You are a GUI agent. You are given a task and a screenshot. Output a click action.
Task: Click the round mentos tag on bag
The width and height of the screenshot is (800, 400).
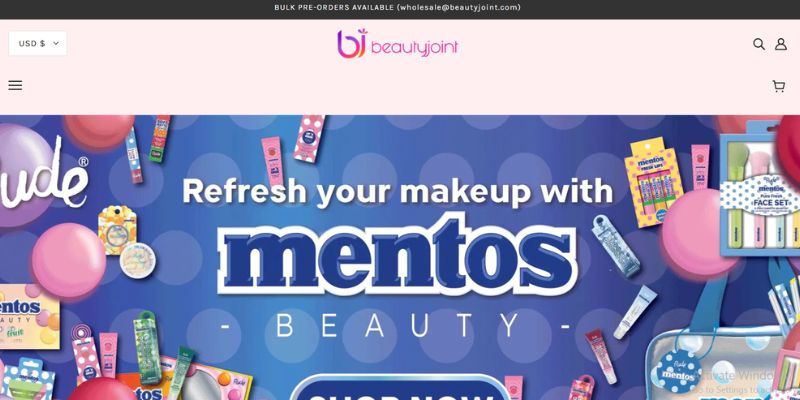678,371
